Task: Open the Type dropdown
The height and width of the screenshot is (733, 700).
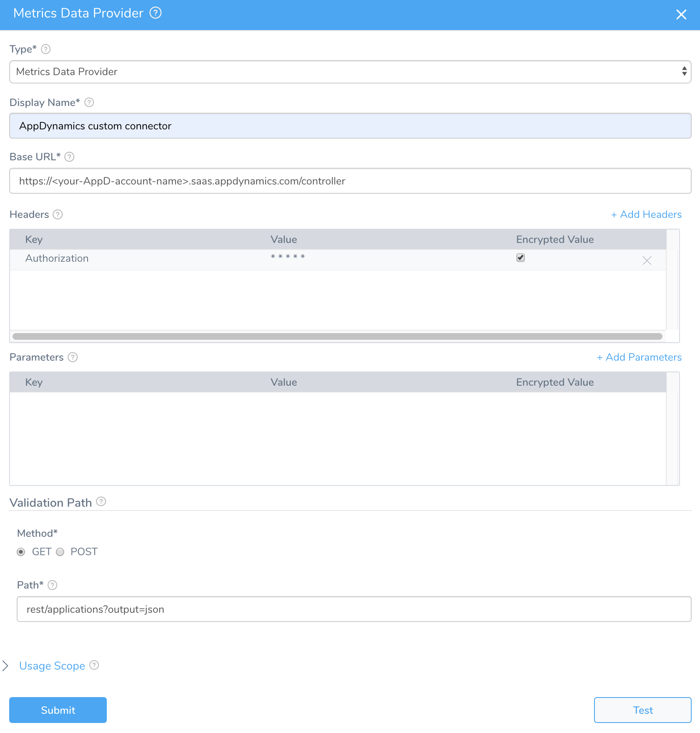Action: (350, 72)
